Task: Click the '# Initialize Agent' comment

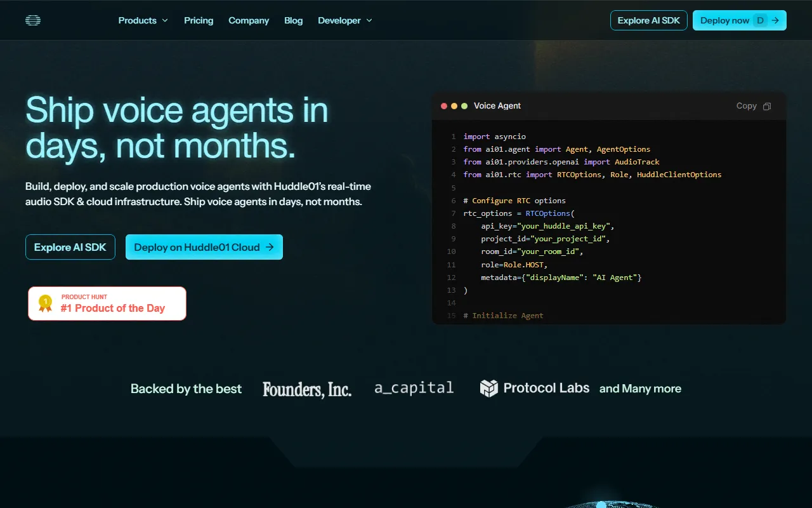Action: coord(504,316)
